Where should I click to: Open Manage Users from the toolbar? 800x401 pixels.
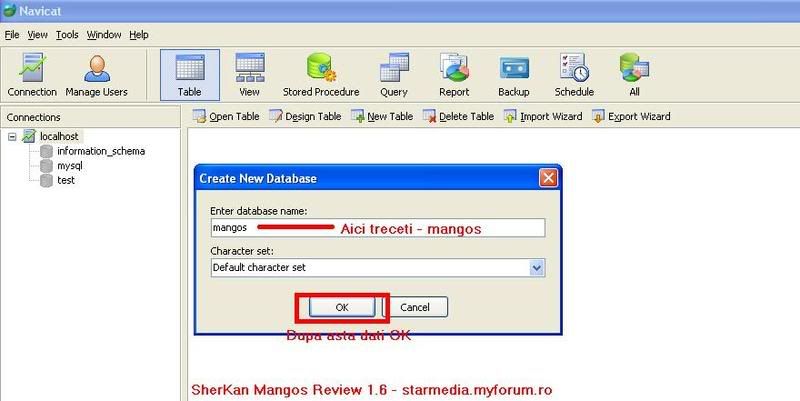[96, 75]
